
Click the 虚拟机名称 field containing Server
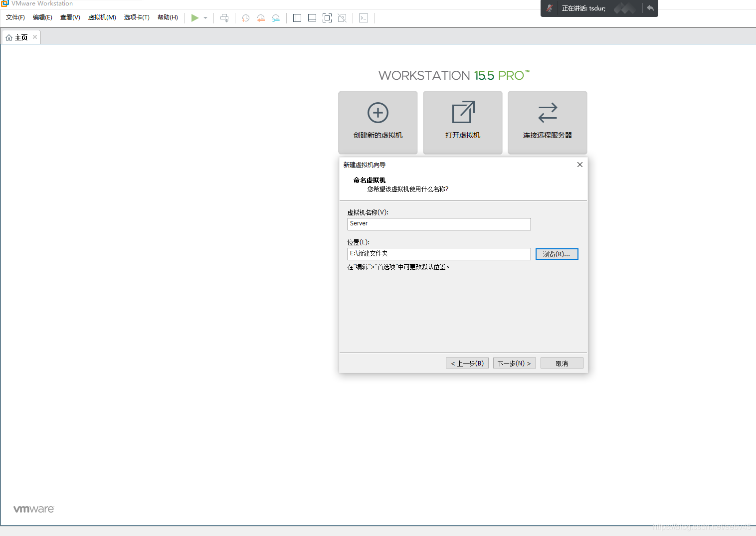point(439,224)
